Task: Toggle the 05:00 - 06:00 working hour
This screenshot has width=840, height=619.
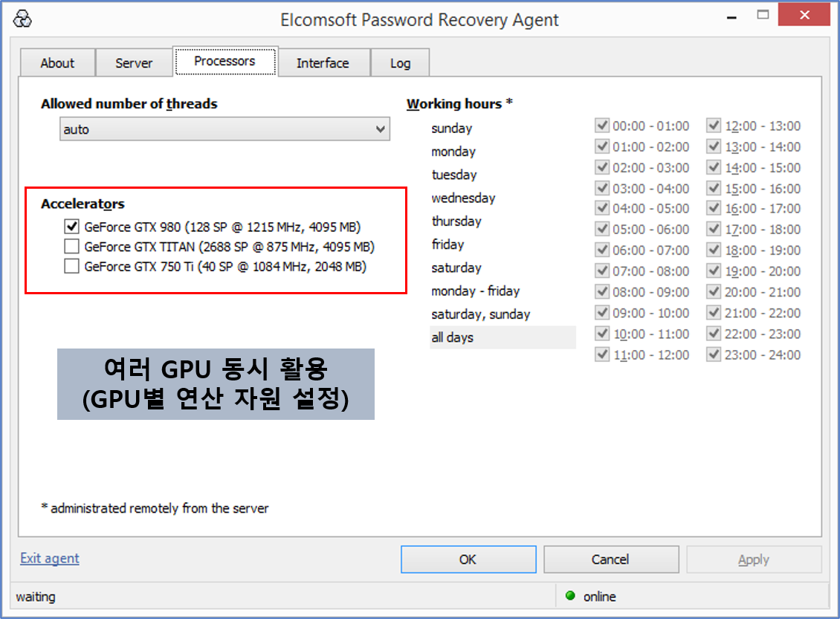Action: tap(602, 229)
